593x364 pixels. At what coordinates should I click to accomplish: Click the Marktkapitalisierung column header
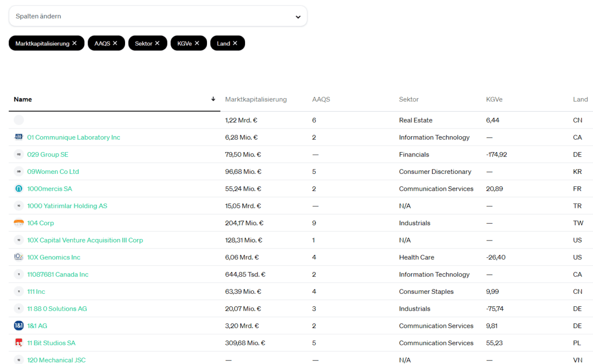pos(256,99)
